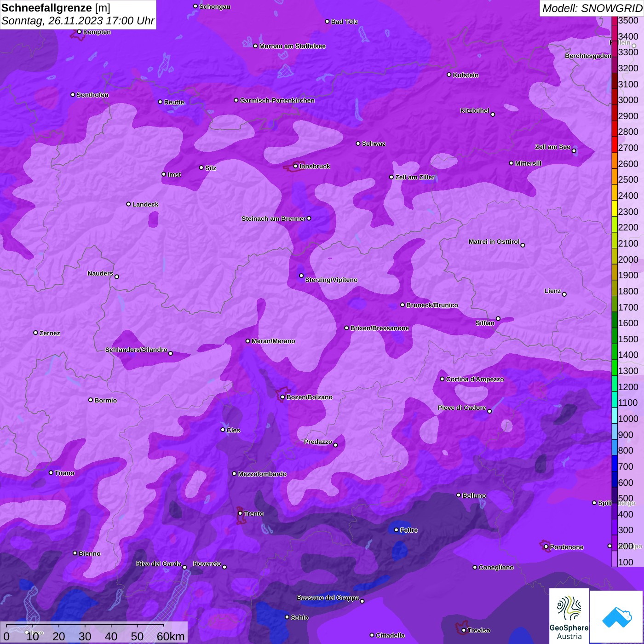The height and width of the screenshot is (644, 644).
Task: Click the Steinach am Brenner label
Action: pyautogui.click(x=273, y=218)
